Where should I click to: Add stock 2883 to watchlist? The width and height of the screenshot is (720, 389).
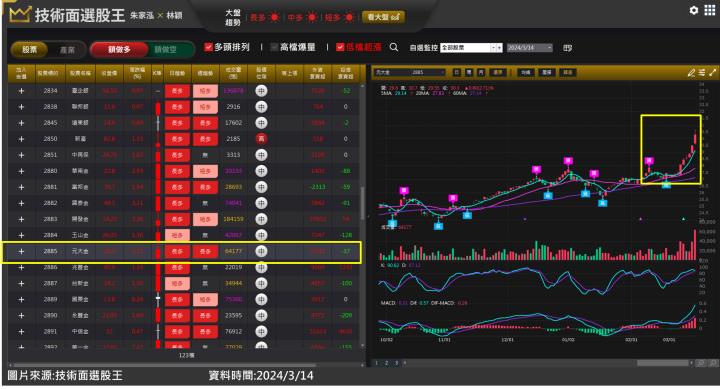click(21, 219)
